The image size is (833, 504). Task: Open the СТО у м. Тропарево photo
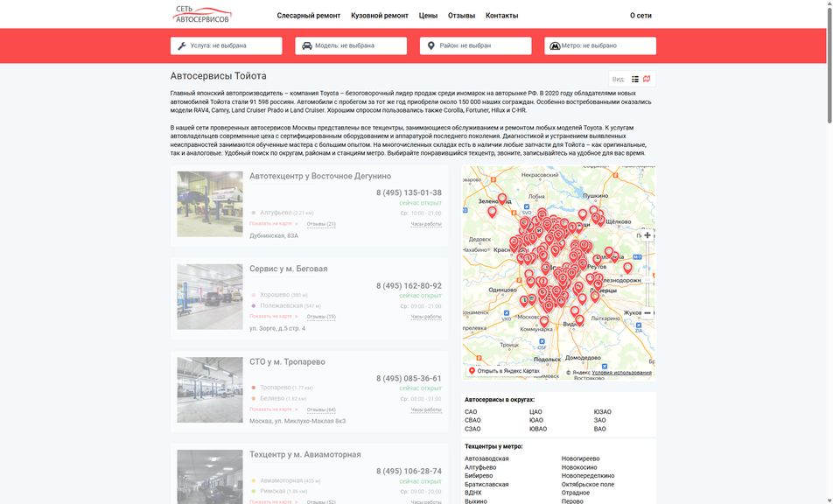210,390
